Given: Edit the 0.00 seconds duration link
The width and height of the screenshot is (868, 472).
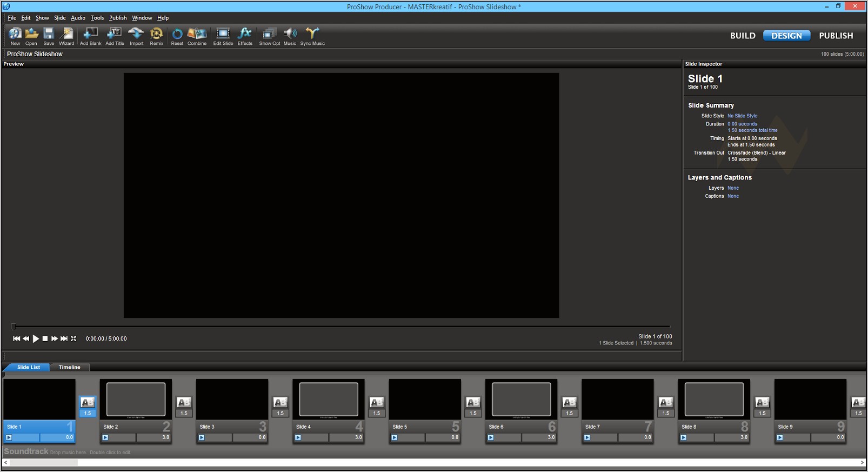Looking at the screenshot, I should (x=742, y=124).
